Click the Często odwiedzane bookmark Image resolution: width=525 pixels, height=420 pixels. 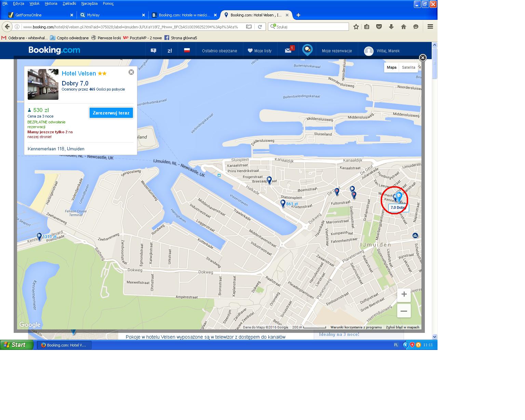pos(69,38)
